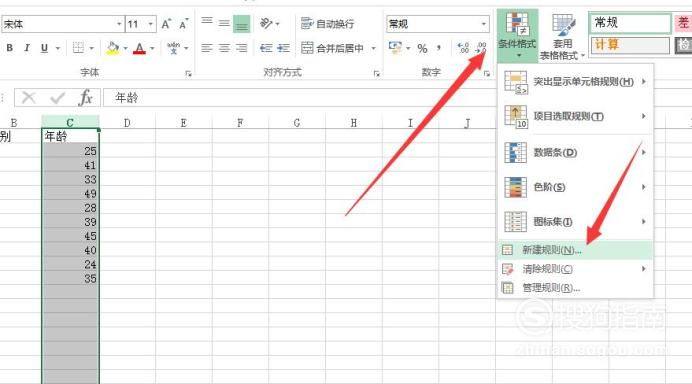Apply underline formatting

[x=44, y=48]
